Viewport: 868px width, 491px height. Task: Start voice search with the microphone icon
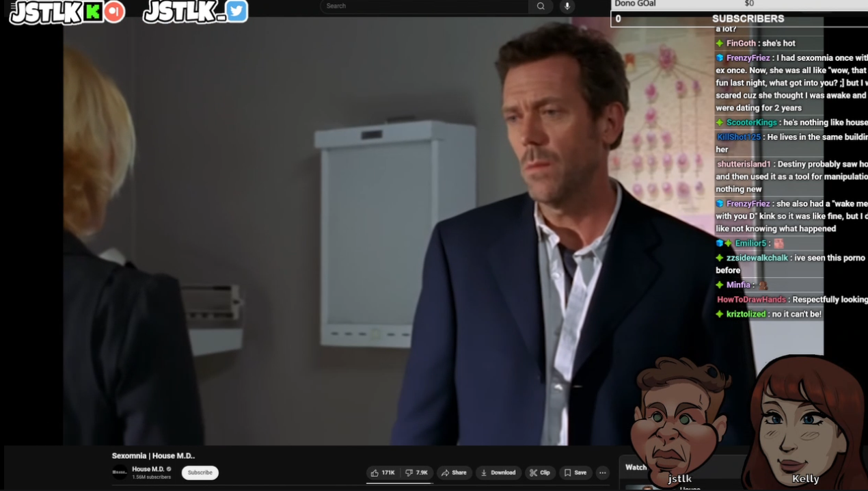pyautogui.click(x=567, y=6)
